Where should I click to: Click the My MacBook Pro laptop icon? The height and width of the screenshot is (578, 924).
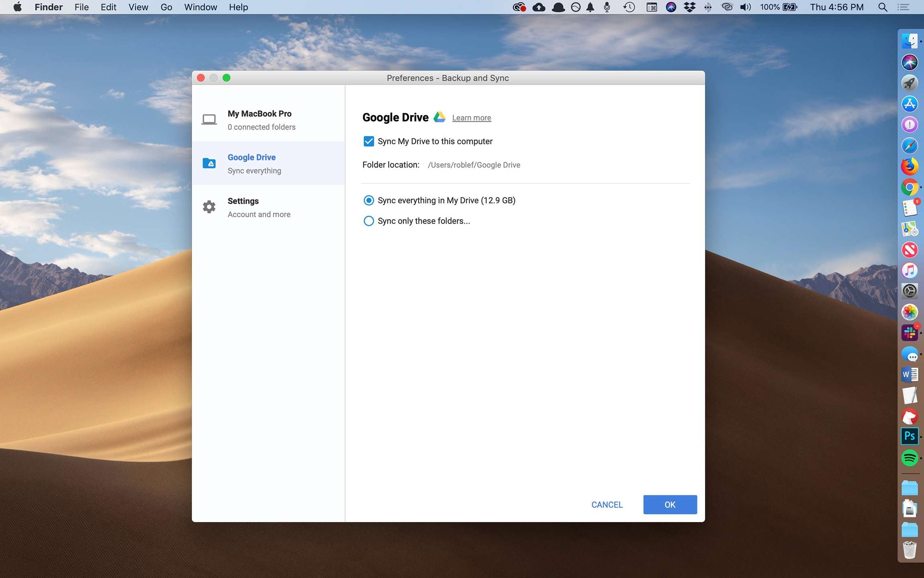click(x=209, y=120)
